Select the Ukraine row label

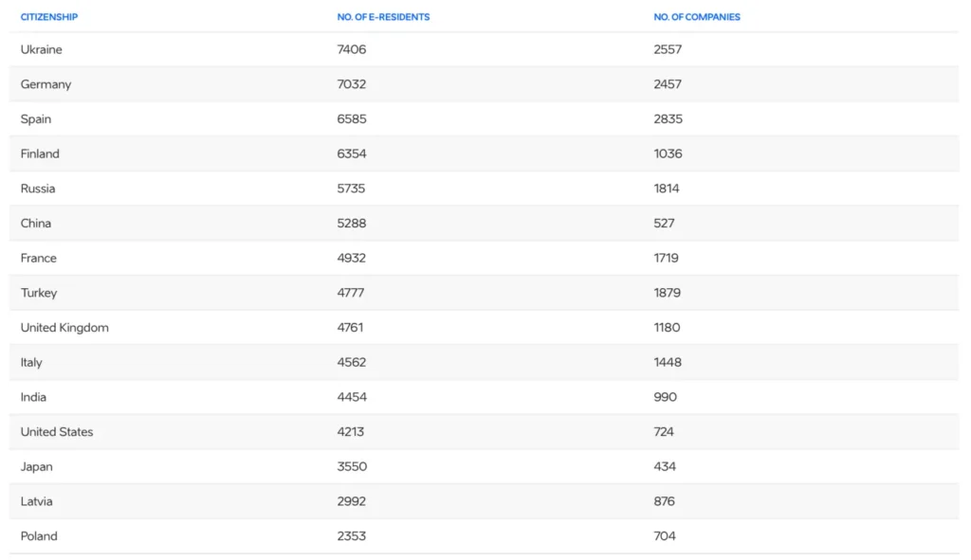pyautogui.click(x=42, y=49)
